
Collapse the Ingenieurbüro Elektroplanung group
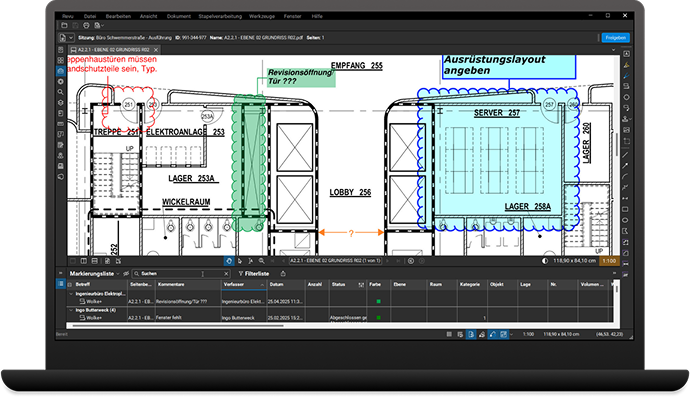(71, 294)
